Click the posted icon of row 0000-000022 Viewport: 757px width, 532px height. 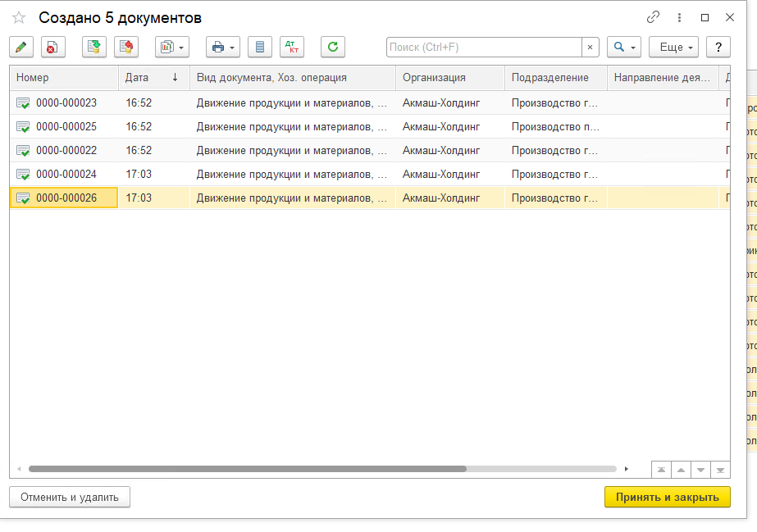click(23, 151)
